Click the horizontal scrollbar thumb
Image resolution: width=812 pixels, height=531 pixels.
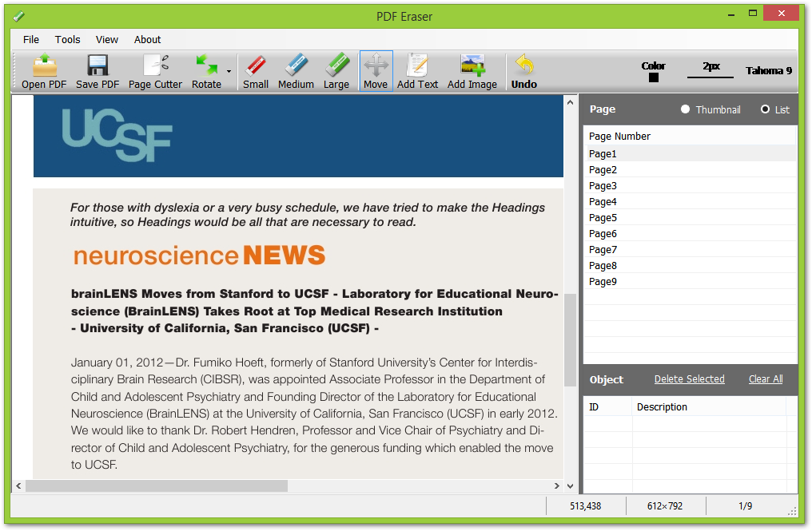pos(157,486)
